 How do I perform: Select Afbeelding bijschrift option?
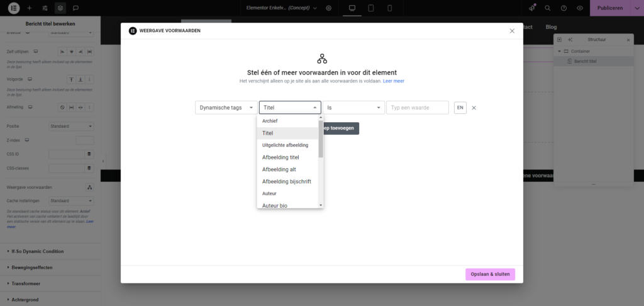click(287, 181)
